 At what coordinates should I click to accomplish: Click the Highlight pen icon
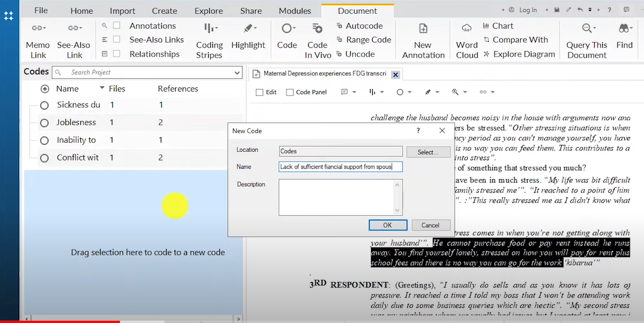(x=249, y=28)
